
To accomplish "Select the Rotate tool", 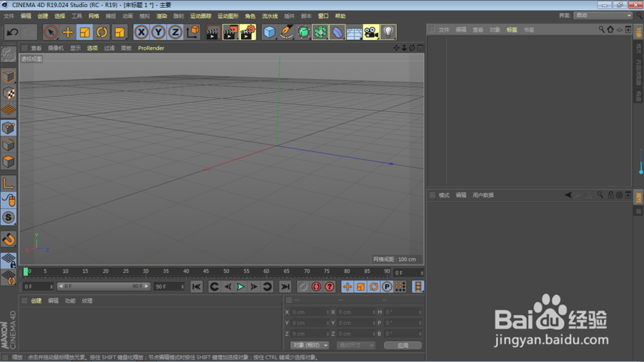I will 102,32.
